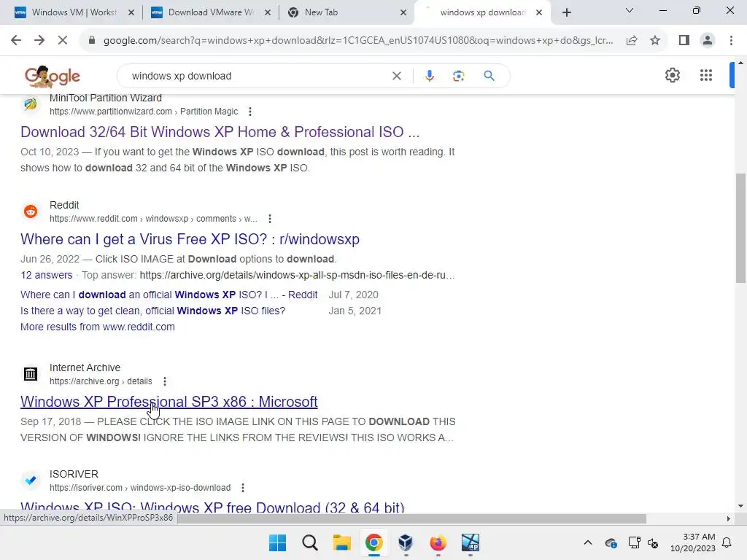Open Download 32/64 Bit Windows XP ISO result
747x560 pixels.
pyautogui.click(x=220, y=132)
